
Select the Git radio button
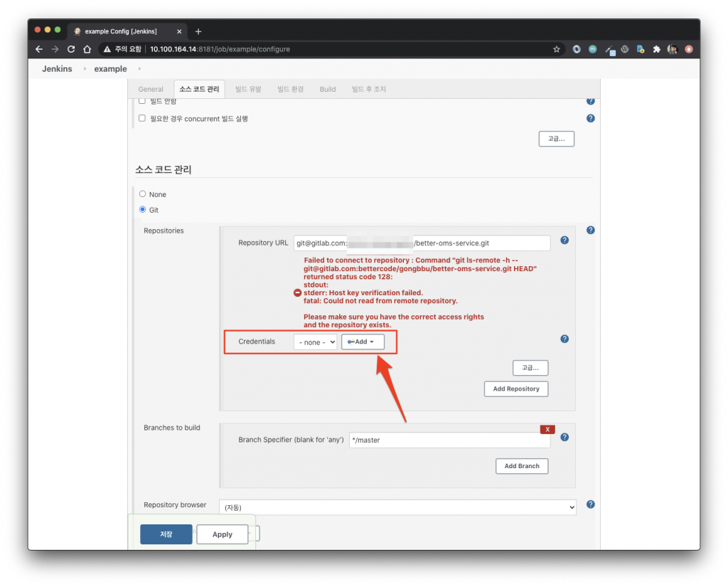point(143,209)
